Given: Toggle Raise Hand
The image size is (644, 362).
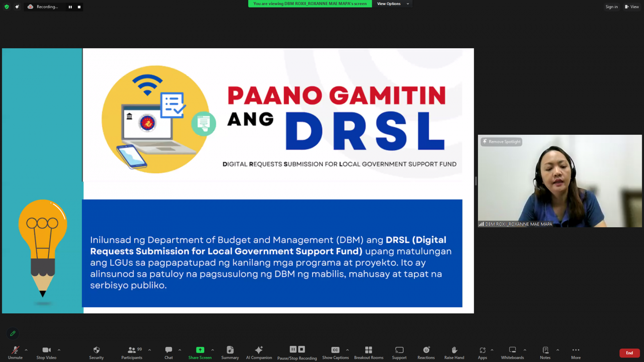Looking at the screenshot, I should tap(454, 352).
